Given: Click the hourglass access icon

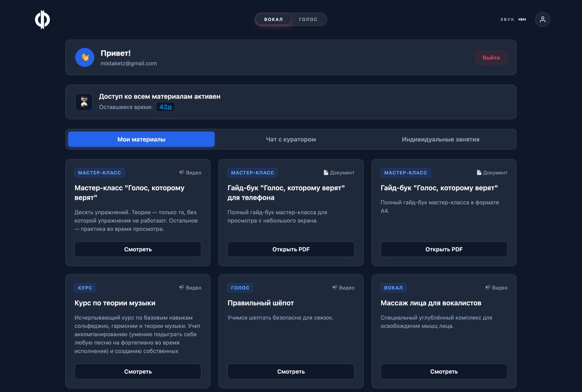Looking at the screenshot, I should 84,102.
